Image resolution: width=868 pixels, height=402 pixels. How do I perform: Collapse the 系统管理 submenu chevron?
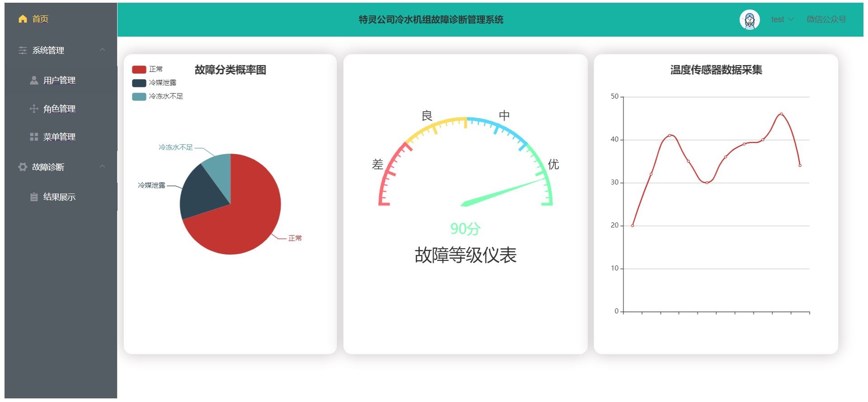[103, 50]
